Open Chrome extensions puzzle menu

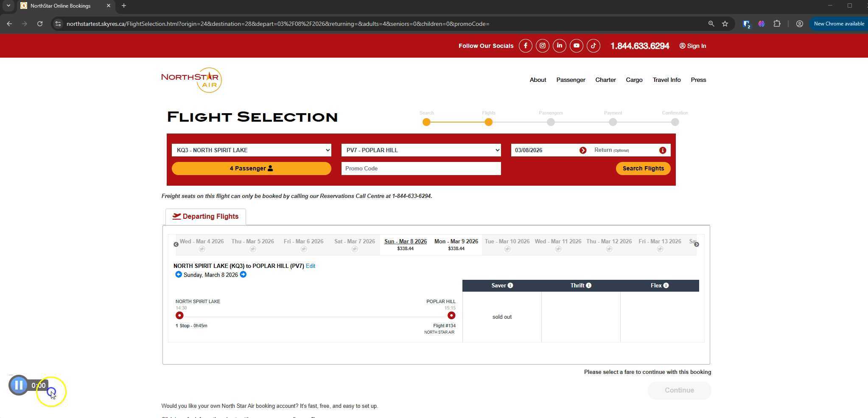click(777, 24)
